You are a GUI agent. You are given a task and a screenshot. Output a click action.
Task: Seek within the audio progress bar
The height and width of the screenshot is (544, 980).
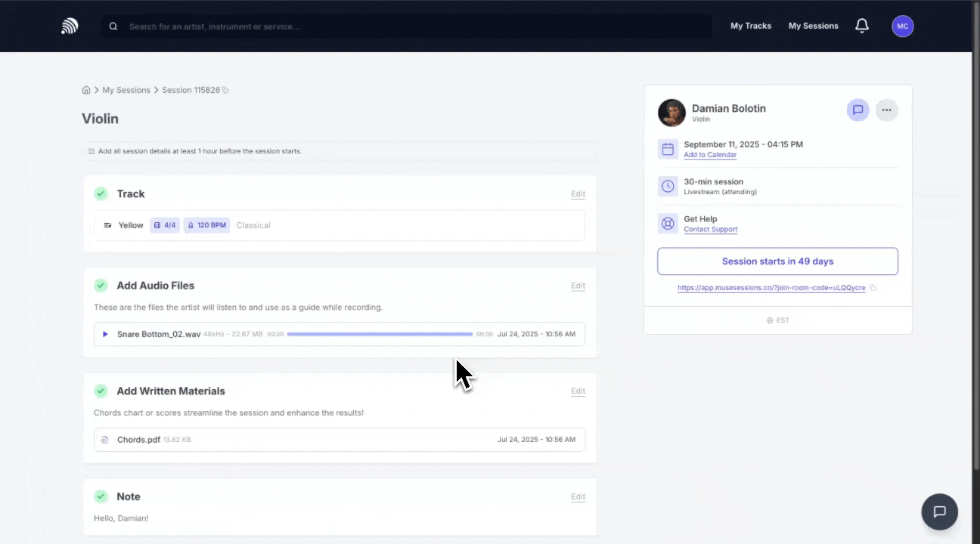[380, 334]
